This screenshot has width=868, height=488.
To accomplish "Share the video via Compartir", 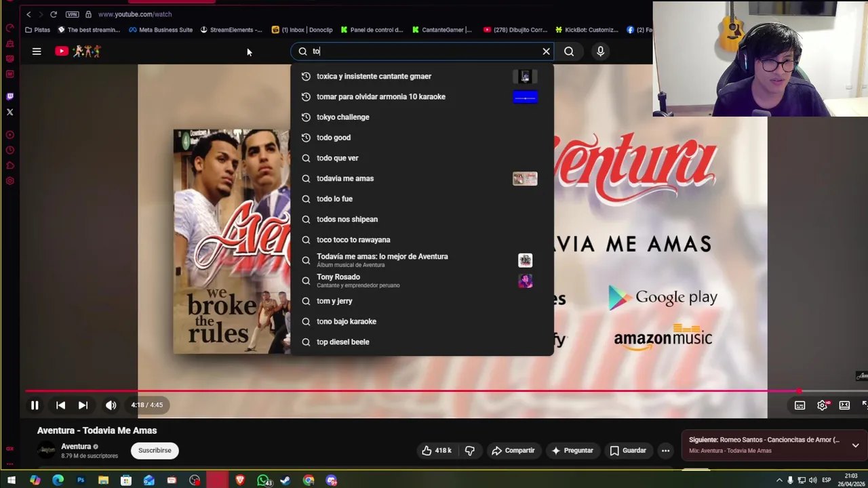I will 513,451.
